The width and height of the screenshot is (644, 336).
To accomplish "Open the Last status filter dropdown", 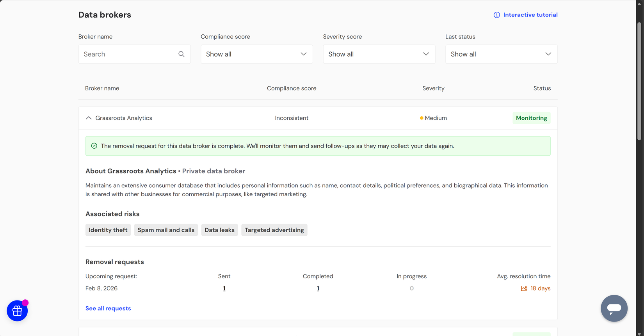I will click(501, 54).
